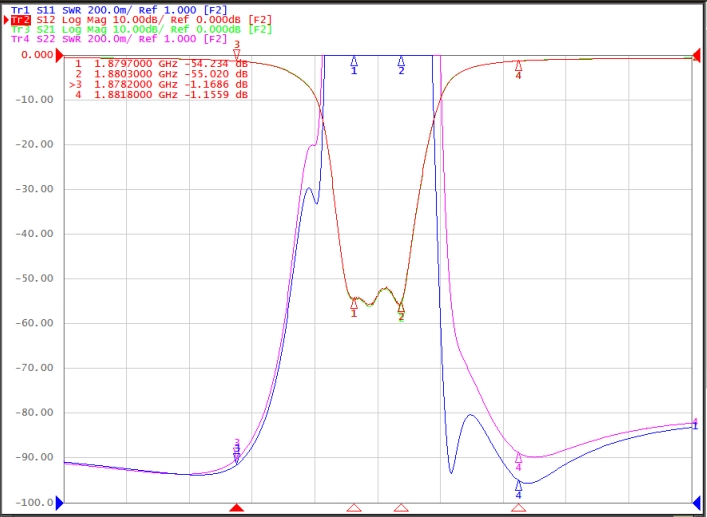
Task: Select the active Tr2 S12 trace label
Action: coord(141,20)
